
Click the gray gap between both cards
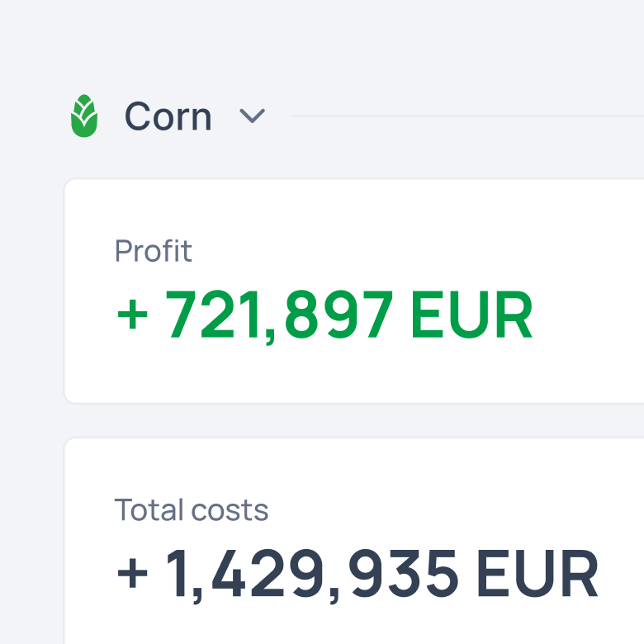click(353, 421)
